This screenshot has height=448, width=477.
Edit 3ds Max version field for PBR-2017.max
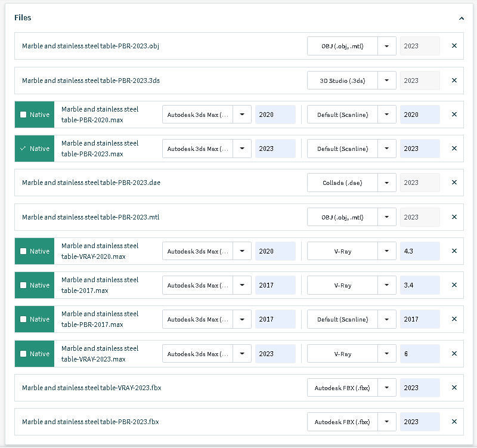pos(275,319)
